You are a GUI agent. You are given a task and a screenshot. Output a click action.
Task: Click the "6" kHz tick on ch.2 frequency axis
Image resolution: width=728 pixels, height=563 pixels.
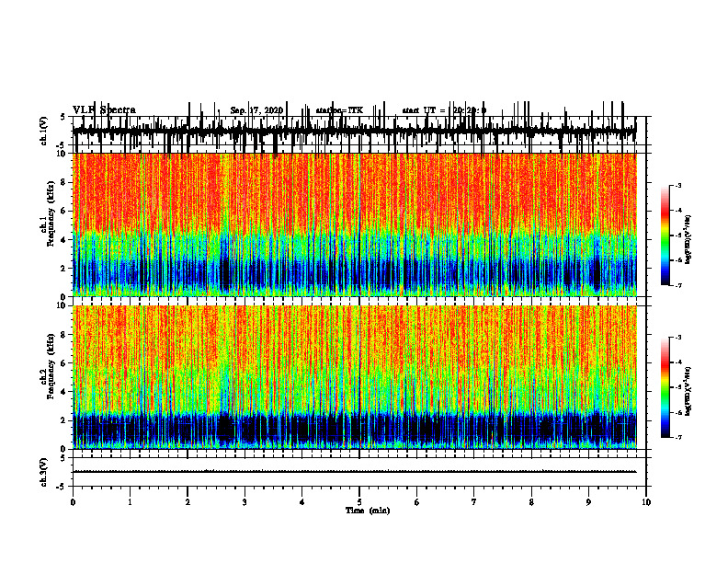[x=63, y=363]
